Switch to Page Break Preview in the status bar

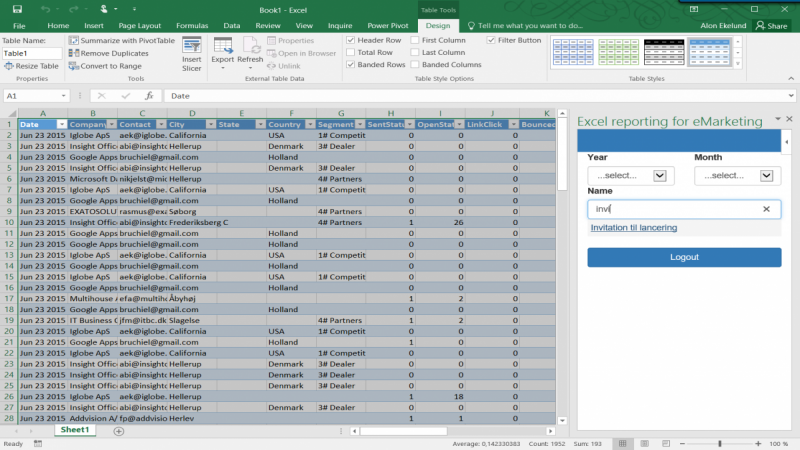pyautogui.click(x=666, y=443)
